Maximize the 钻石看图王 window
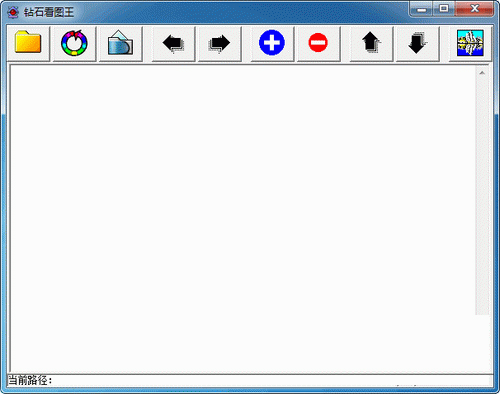 click(444, 9)
